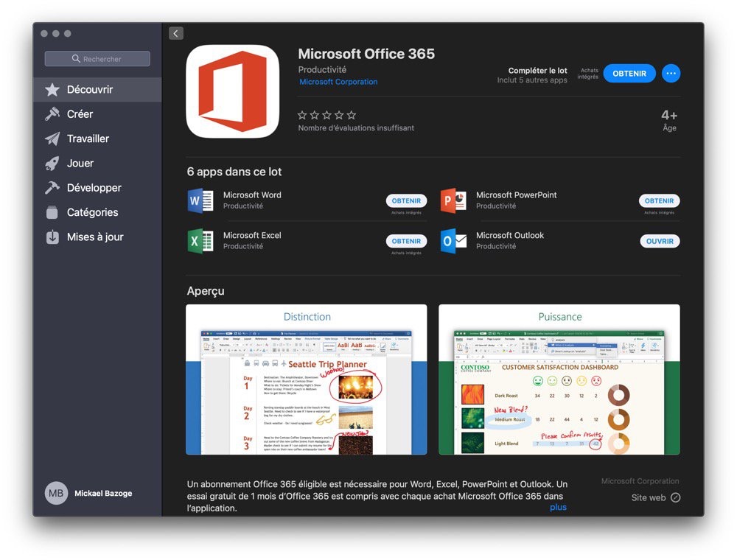Open the more options ellipsis button
This screenshot has height=560, width=737.
pos(671,73)
